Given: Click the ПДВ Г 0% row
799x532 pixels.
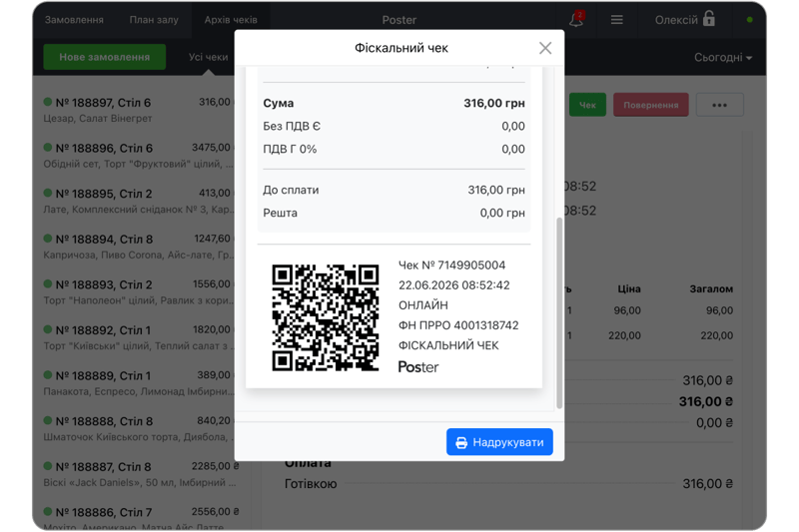Looking at the screenshot, I should (x=394, y=149).
